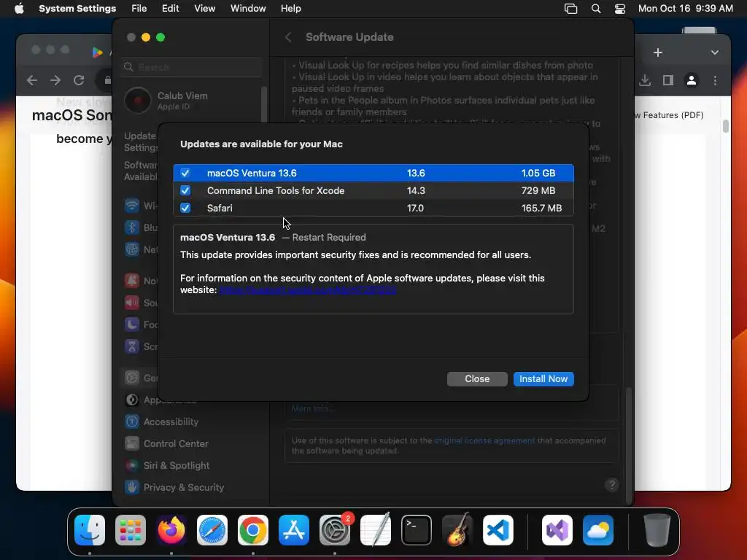
Task: Open the original license agreement link
Action: [x=484, y=440]
